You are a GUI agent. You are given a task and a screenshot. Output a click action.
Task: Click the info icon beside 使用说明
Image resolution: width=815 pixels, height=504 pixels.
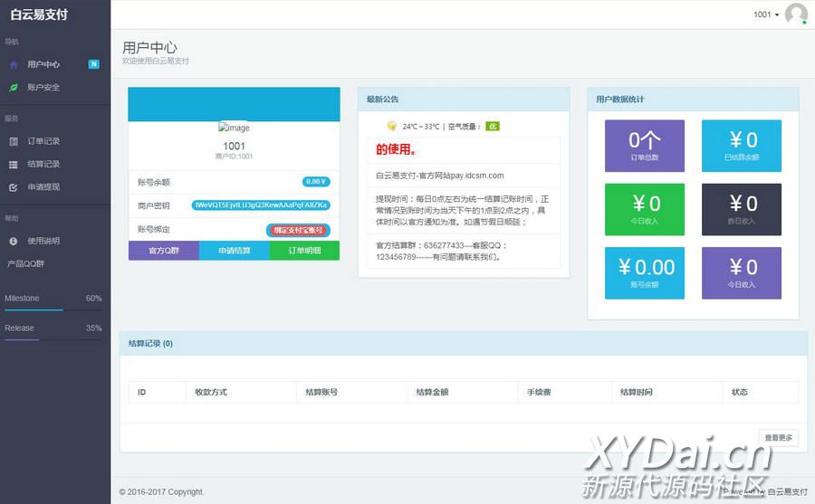pyautogui.click(x=14, y=241)
